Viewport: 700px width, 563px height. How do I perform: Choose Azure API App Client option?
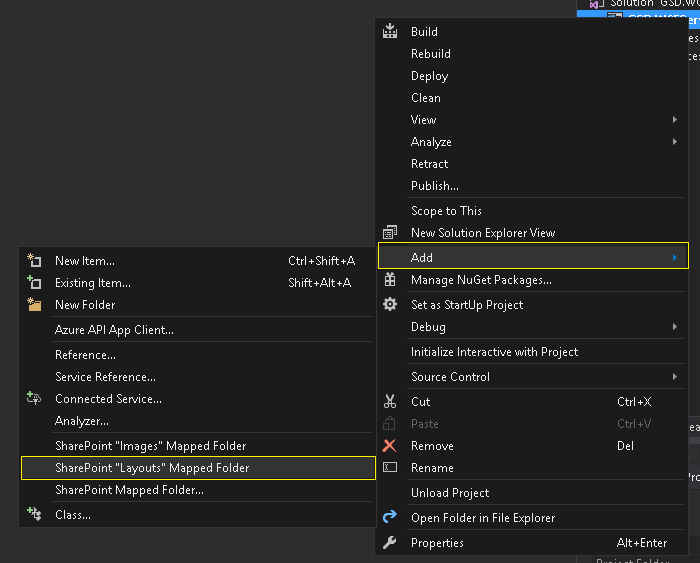(x=114, y=330)
